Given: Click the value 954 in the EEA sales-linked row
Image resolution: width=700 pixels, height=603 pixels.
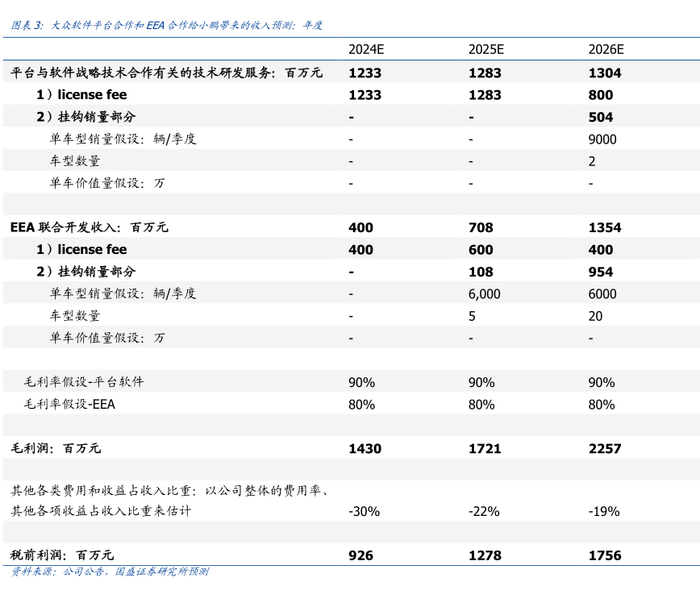Looking at the screenshot, I should click(x=601, y=272).
